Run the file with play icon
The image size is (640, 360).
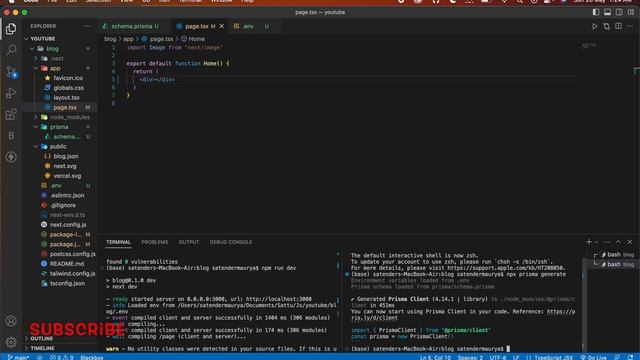(595, 26)
